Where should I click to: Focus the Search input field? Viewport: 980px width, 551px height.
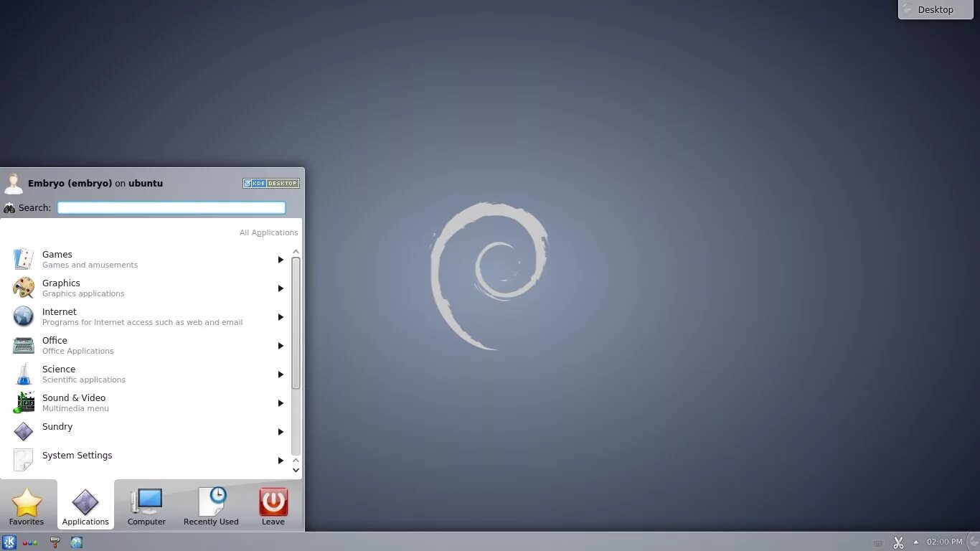pyautogui.click(x=171, y=207)
